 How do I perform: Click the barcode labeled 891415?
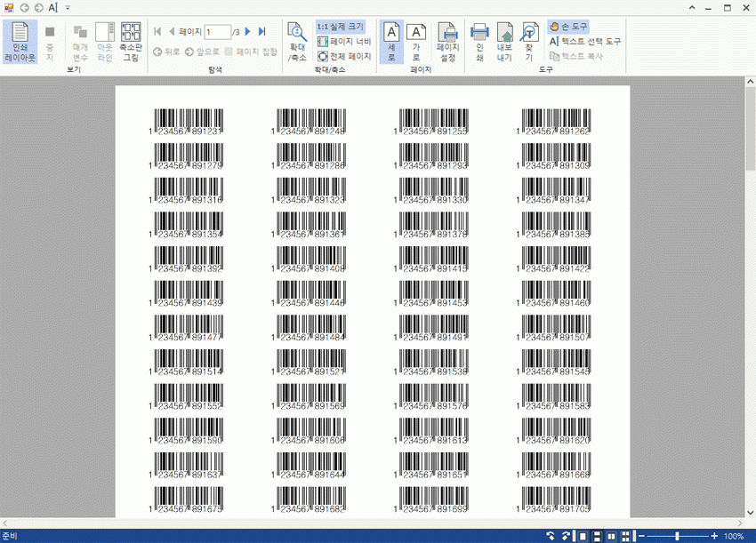[x=431, y=260]
